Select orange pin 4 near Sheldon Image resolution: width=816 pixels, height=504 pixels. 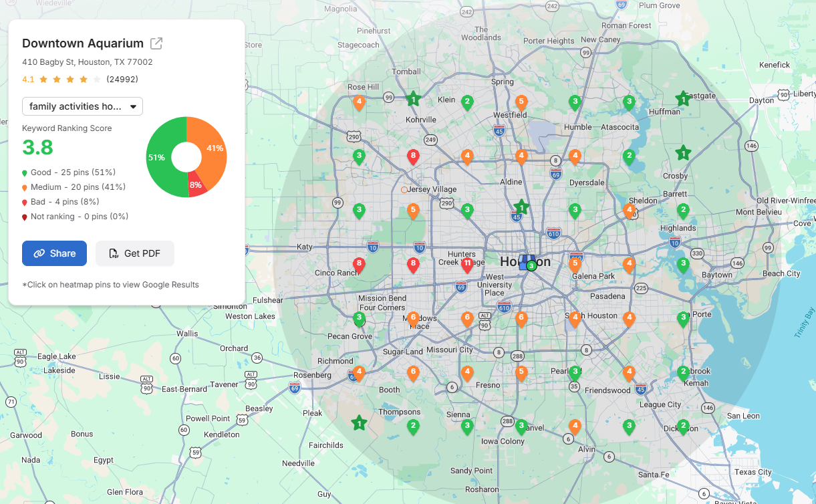click(x=629, y=211)
